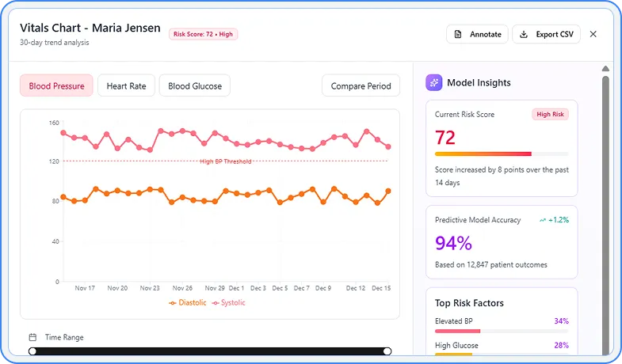This screenshot has width=622, height=364.
Task: Click the Risk Score 72 High badge
Action: [204, 34]
